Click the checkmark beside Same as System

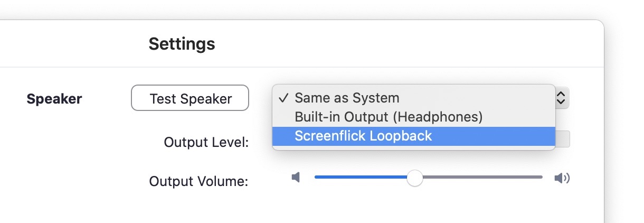coord(283,98)
